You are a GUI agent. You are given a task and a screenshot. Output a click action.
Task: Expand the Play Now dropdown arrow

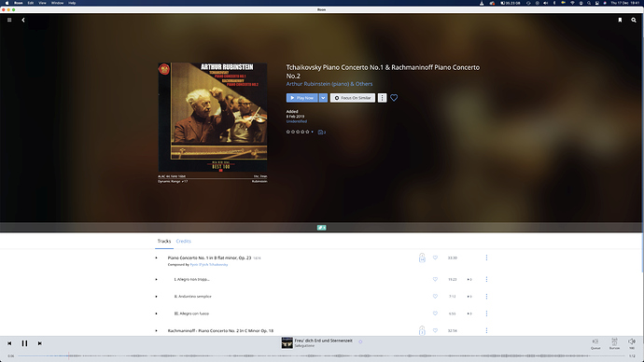[x=323, y=98]
